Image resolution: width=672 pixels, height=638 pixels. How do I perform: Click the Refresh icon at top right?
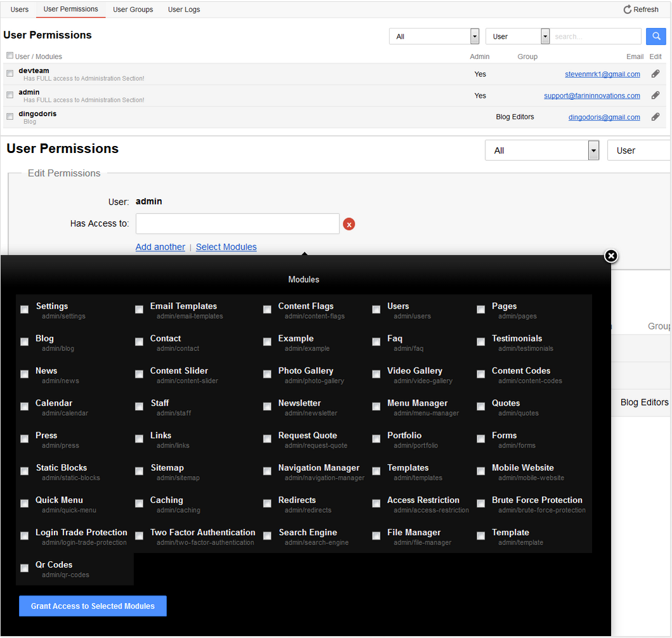pos(628,10)
